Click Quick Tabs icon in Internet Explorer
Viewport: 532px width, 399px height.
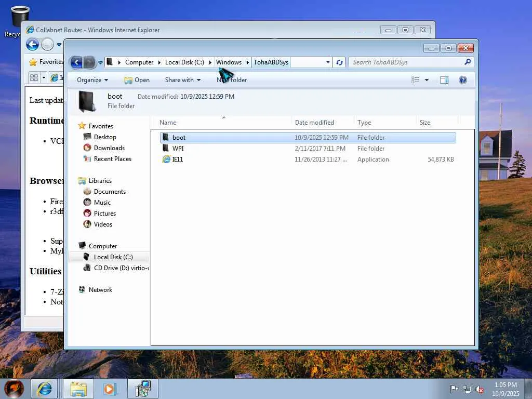tap(34, 78)
